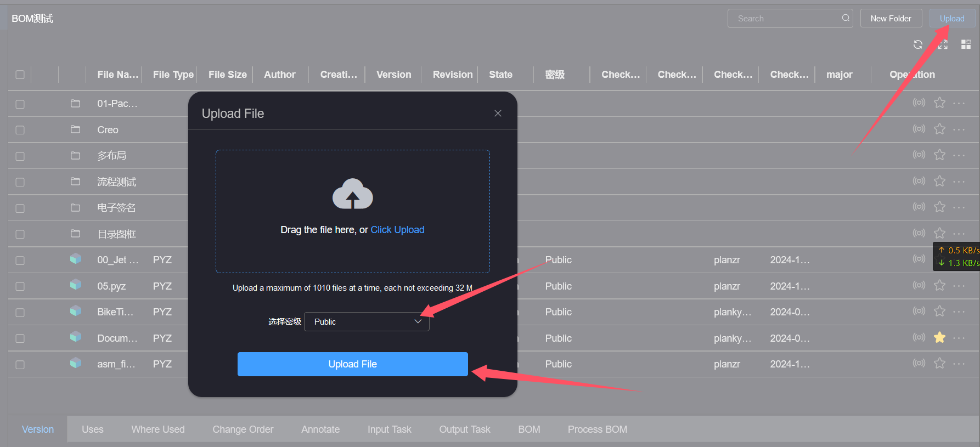Unstar the Docum… file's yellow star
The height and width of the screenshot is (447, 980).
click(939, 337)
